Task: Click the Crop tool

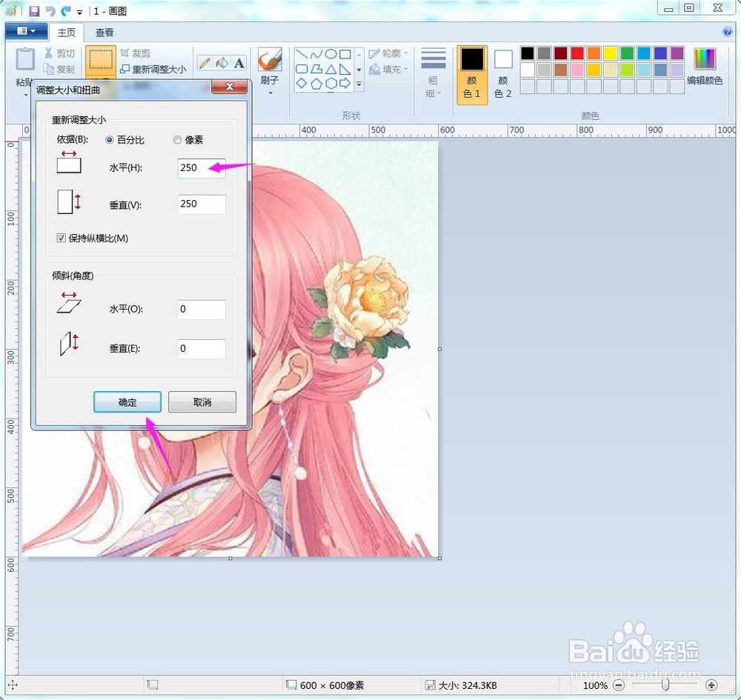Action: pos(136,53)
